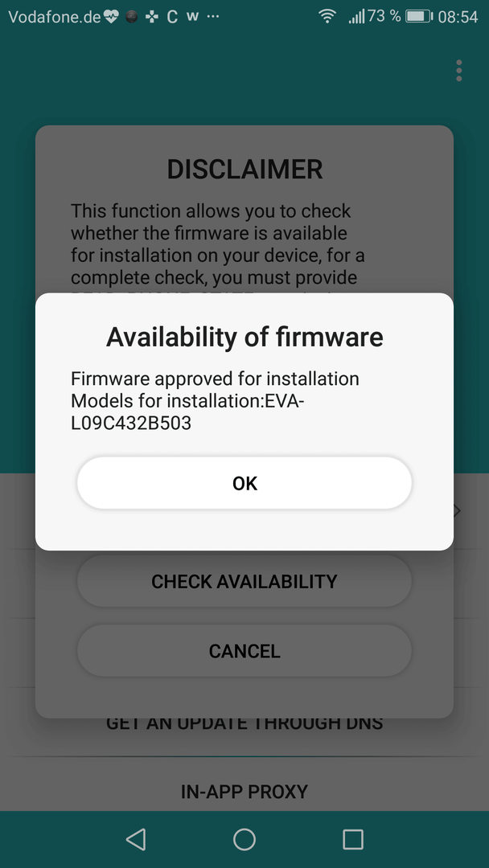This screenshot has height=868, width=489.
Task: Select GET AN UPDATE THROUGH DNS
Action: click(x=244, y=723)
